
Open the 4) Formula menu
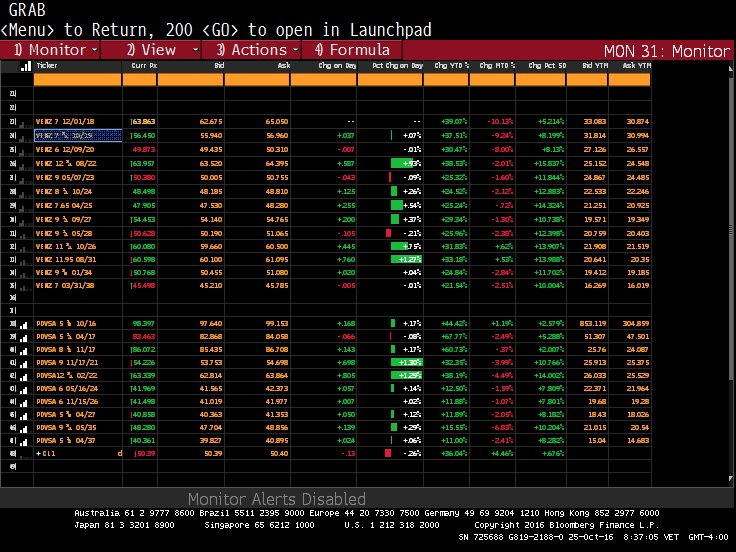[x=352, y=50]
